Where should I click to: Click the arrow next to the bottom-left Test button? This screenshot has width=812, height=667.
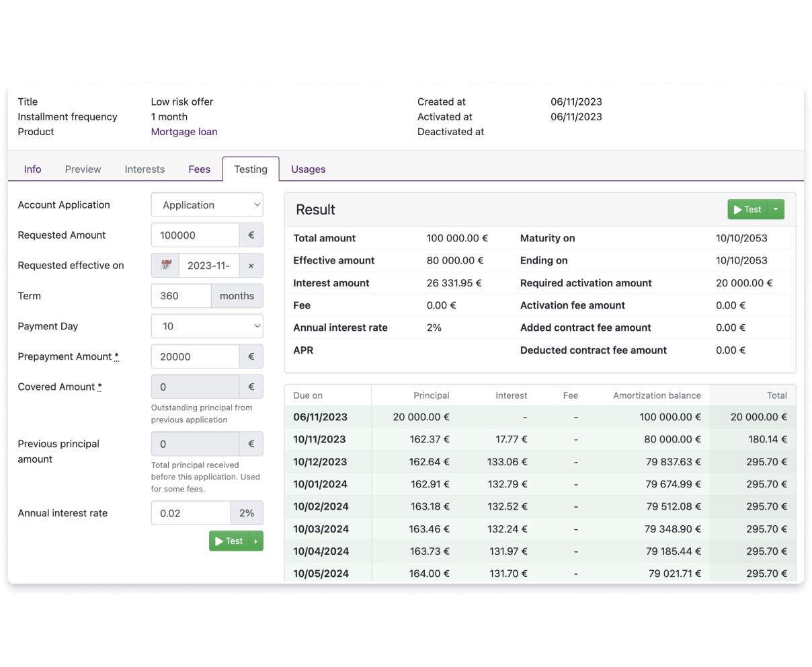[x=256, y=541]
